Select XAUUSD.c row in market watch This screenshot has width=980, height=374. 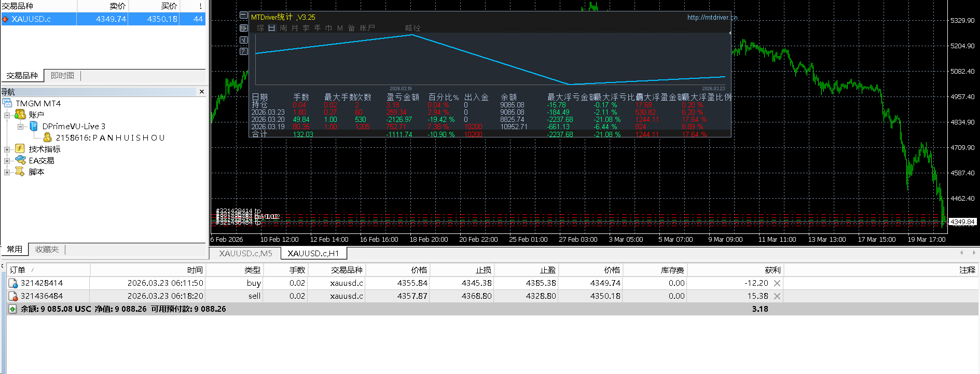(x=103, y=19)
